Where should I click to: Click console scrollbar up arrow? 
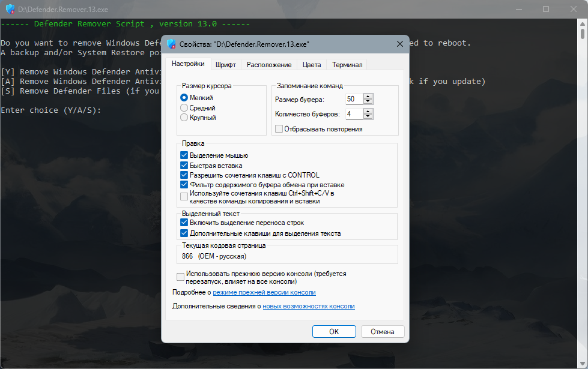click(x=582, y=23)
